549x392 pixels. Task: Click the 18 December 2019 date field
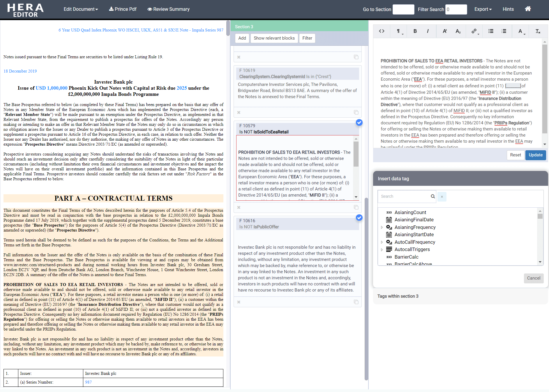point(20,71)
